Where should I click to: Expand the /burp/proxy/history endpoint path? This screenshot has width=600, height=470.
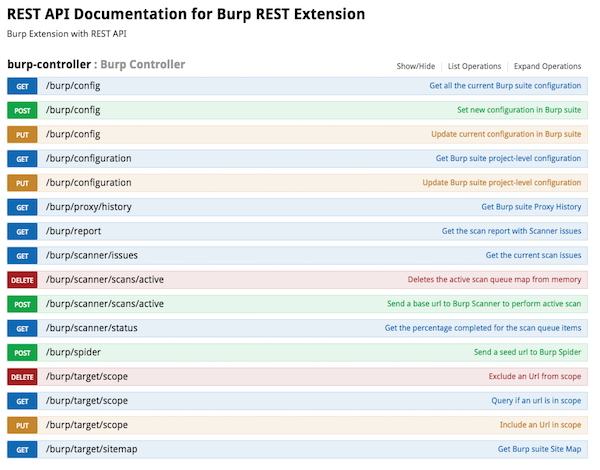pyautogui.click(x=89, y=207)
